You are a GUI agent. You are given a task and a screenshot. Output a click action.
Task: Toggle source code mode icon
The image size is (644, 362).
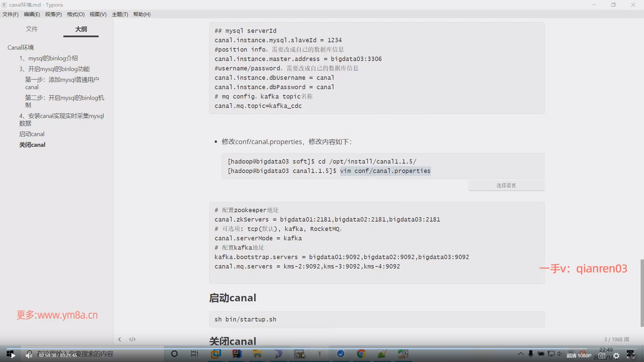tap(132, 339)
